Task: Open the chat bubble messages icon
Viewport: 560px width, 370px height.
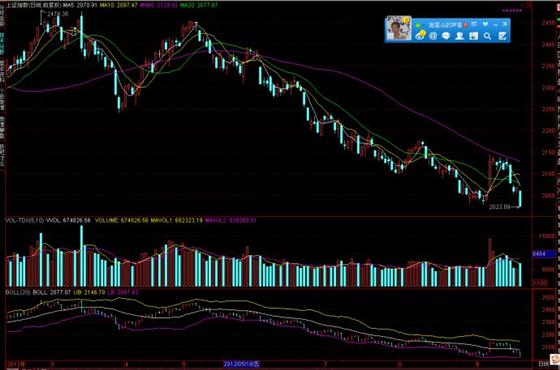Action: coord(446,36)
